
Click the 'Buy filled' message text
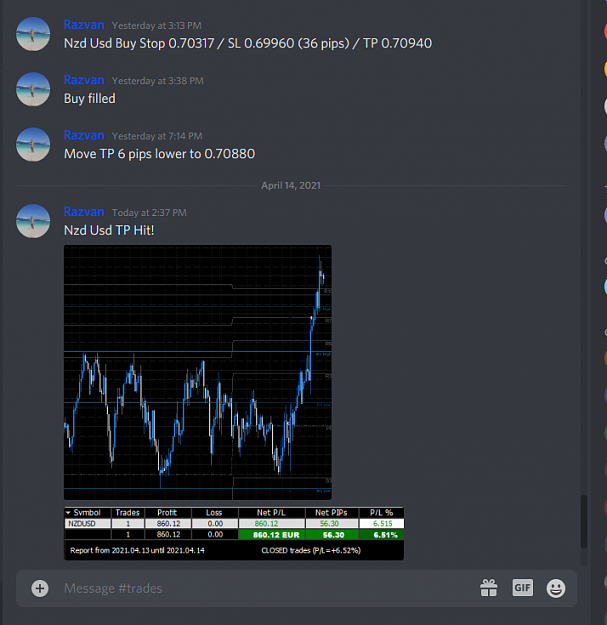pyautogui.click(x=90, y=98)
